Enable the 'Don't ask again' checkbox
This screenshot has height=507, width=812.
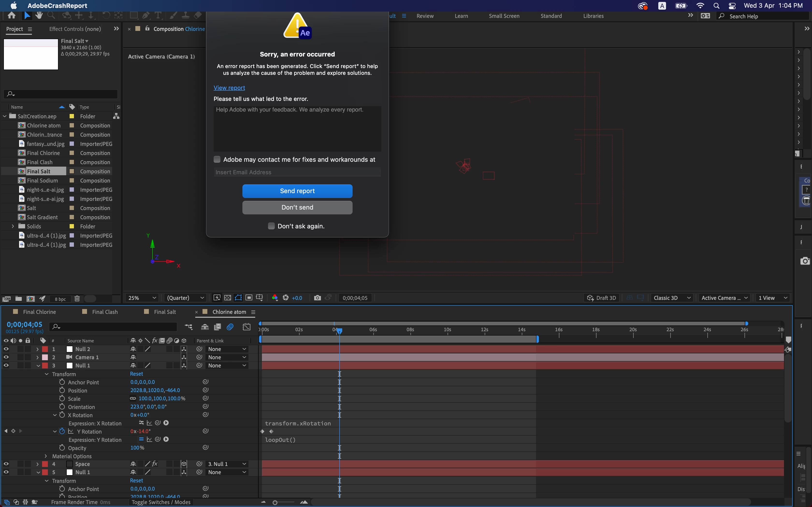tap(271, 226)
